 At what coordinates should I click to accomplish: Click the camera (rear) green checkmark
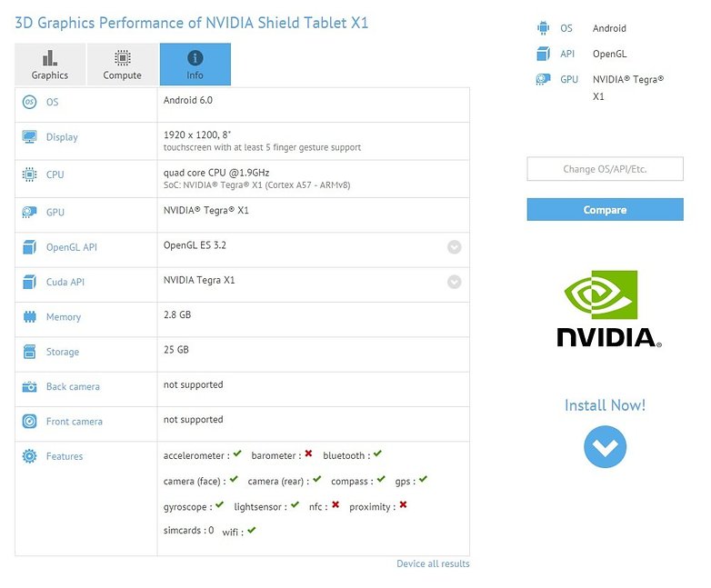click(317, 479)
